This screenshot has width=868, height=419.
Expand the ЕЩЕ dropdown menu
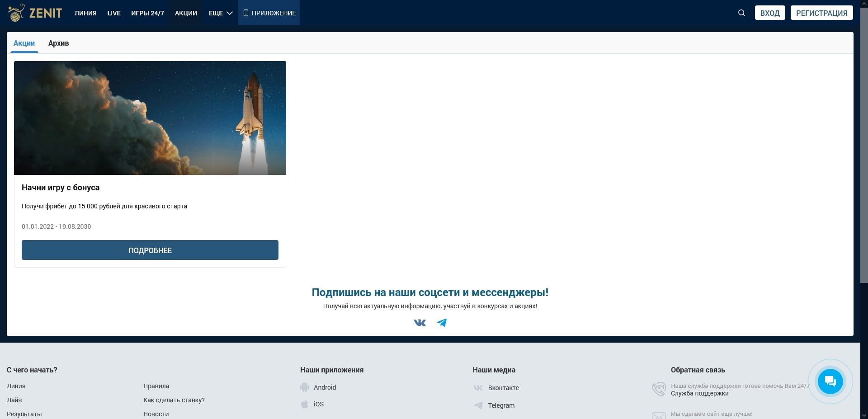point(219,13)
